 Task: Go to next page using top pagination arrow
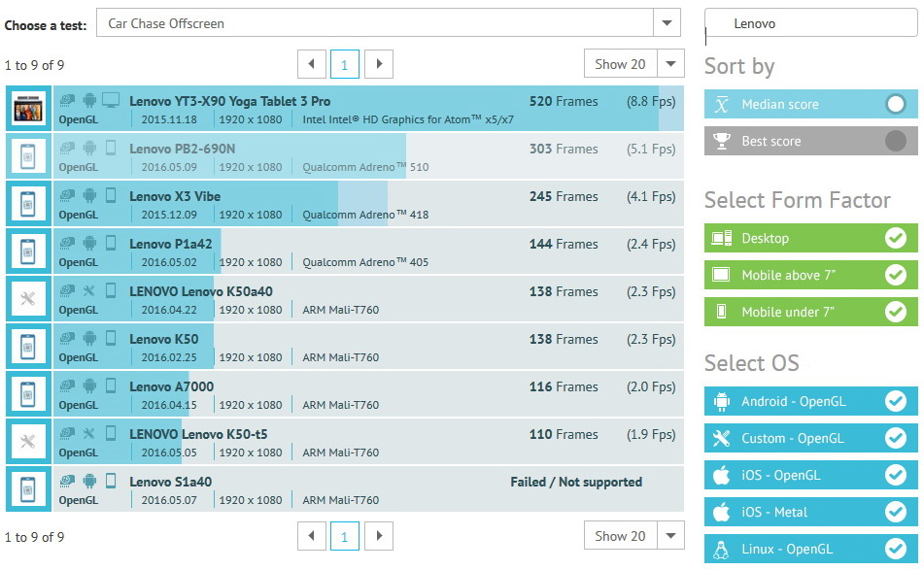coord(379,63)
